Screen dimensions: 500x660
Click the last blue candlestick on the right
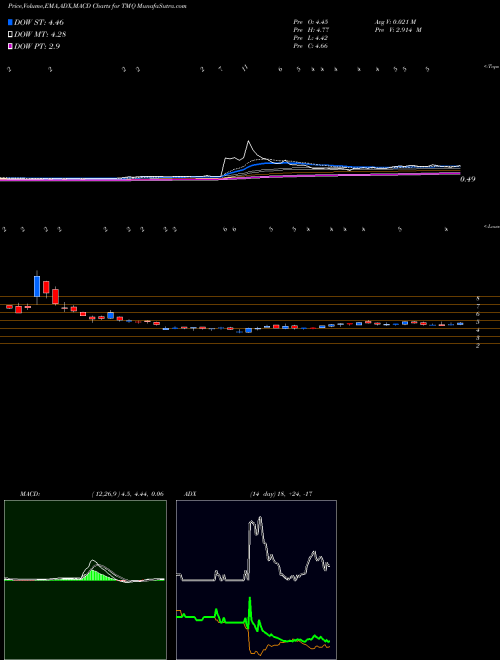click(x=460, y=324)
